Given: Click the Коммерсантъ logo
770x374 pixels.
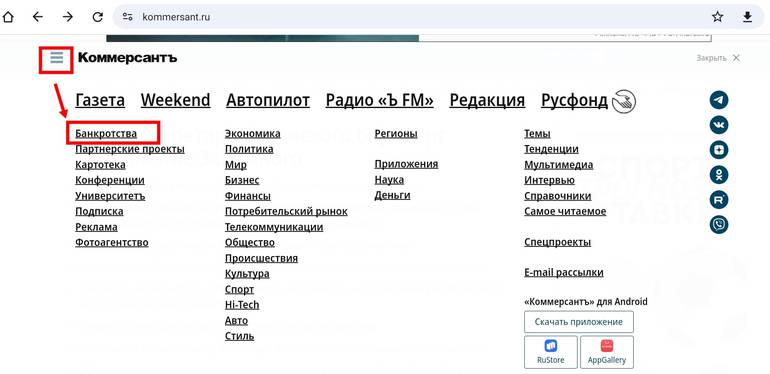Looking at the screenshot, I should (x=128, y=58).
